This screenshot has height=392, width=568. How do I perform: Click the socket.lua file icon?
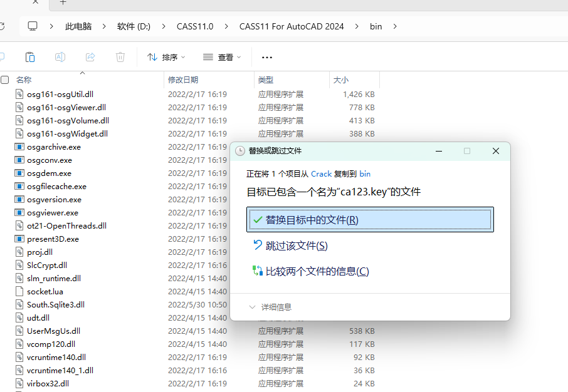pyautogui.click(x=20, y=292)
